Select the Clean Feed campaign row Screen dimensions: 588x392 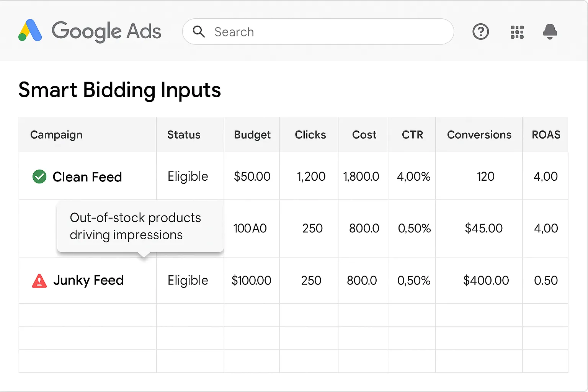click(87, 176)
